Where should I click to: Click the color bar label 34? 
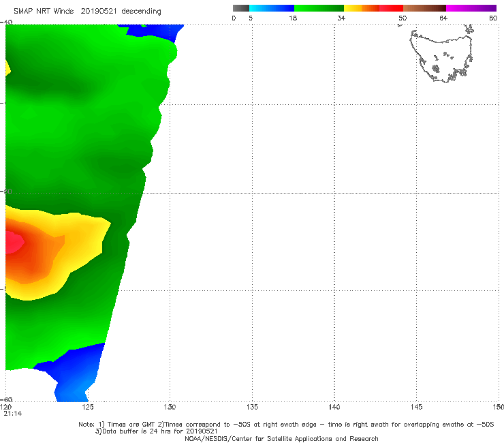[x=341, y=18]
